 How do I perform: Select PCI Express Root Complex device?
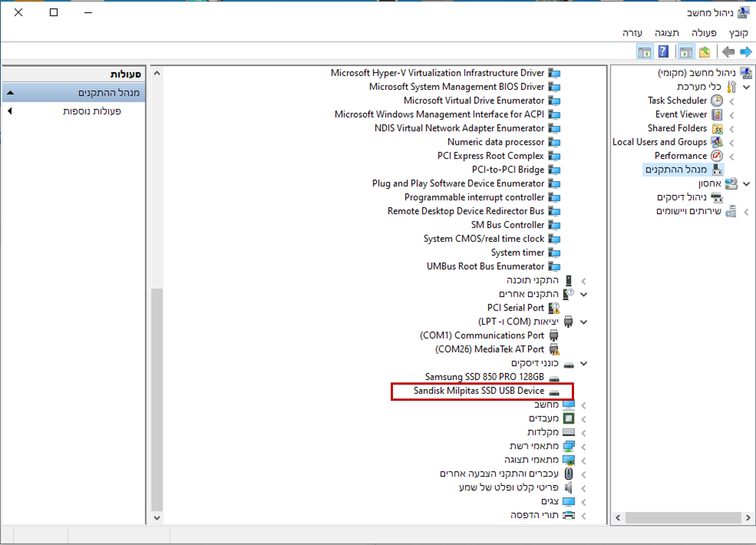pyautogui.click(x=491, y=156)
